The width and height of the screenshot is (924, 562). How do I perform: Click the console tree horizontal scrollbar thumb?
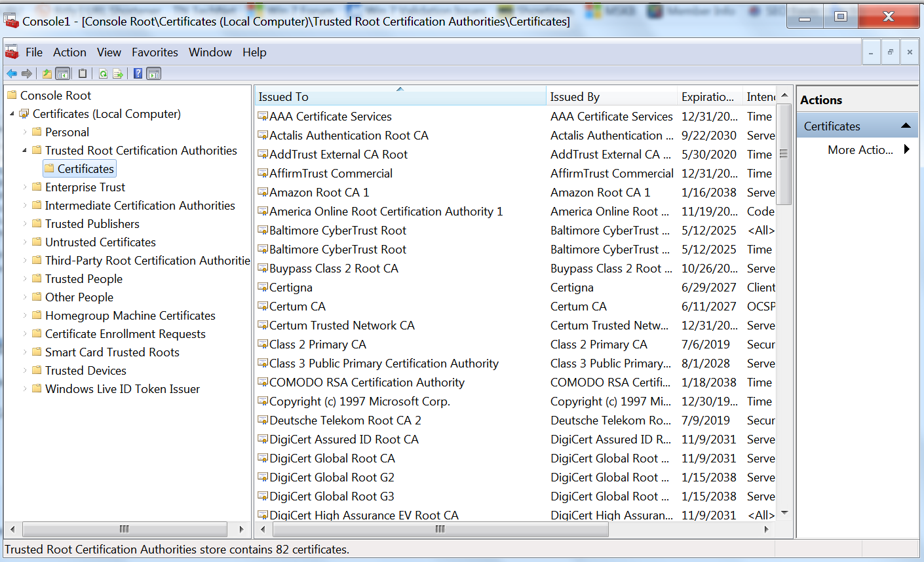coord(125,529)
